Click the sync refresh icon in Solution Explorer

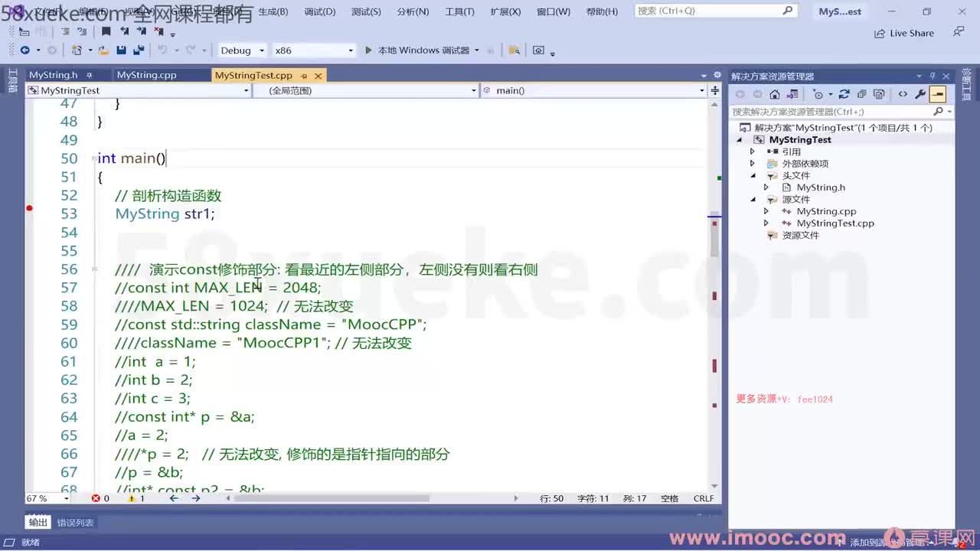coord(844,94)
